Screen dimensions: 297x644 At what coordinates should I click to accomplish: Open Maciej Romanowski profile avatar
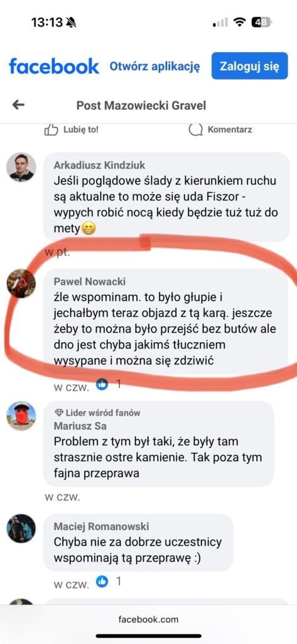click(21, 528)
